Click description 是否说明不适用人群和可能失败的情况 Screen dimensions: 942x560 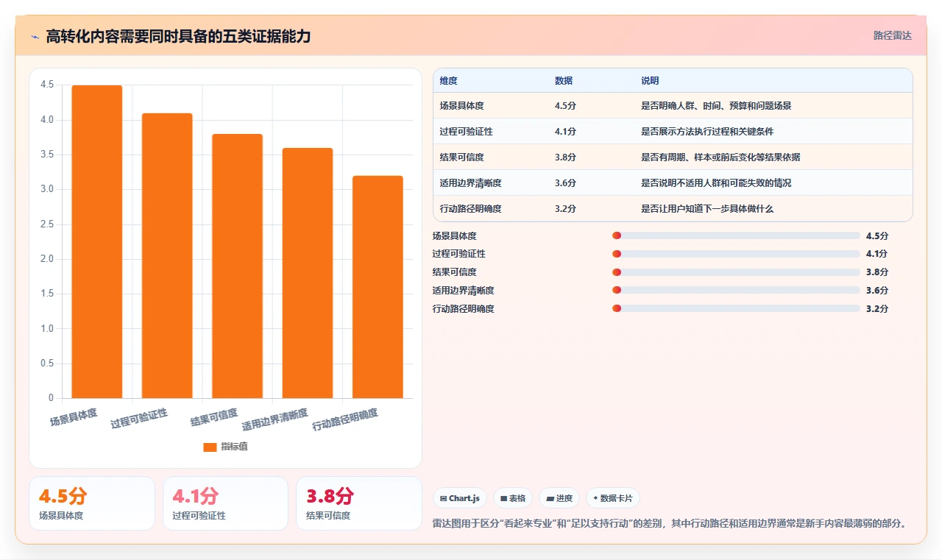pos(716,183)
